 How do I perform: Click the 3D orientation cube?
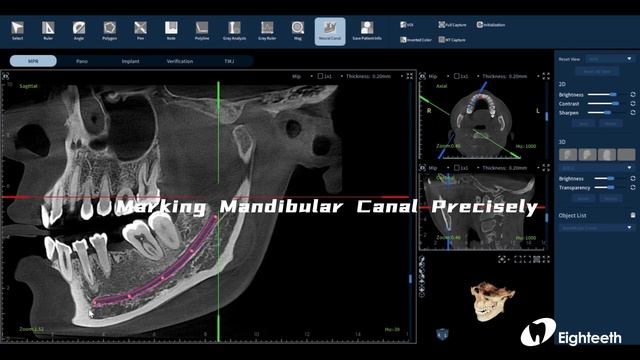point(442,334)
